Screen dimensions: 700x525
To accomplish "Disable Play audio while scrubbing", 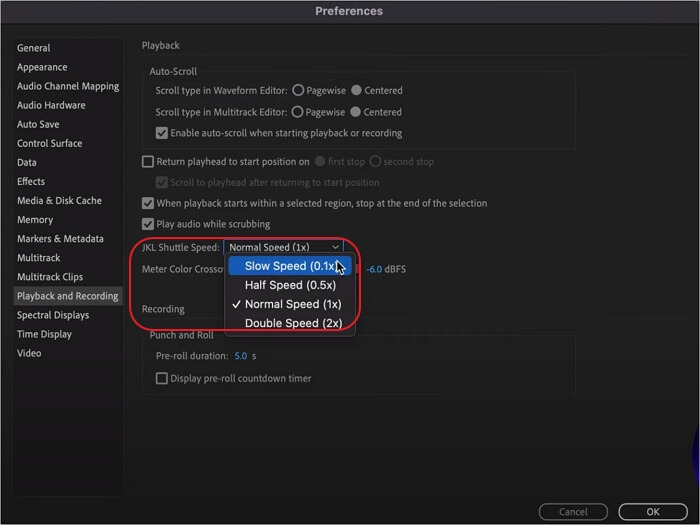I will (x=148, y=224).
